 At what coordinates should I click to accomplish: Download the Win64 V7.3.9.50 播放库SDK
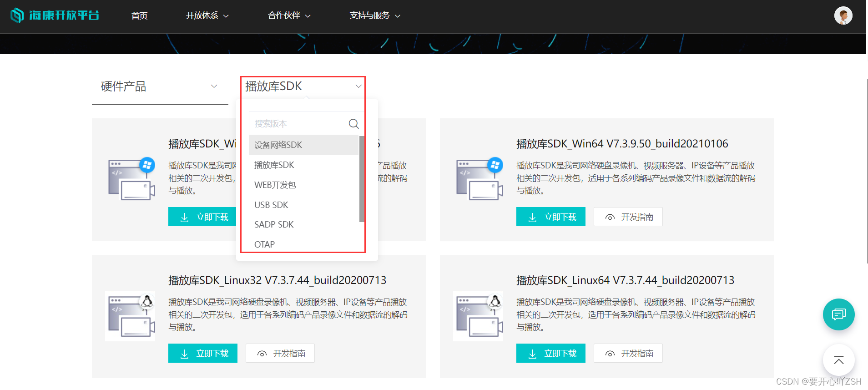pos(550,217)
